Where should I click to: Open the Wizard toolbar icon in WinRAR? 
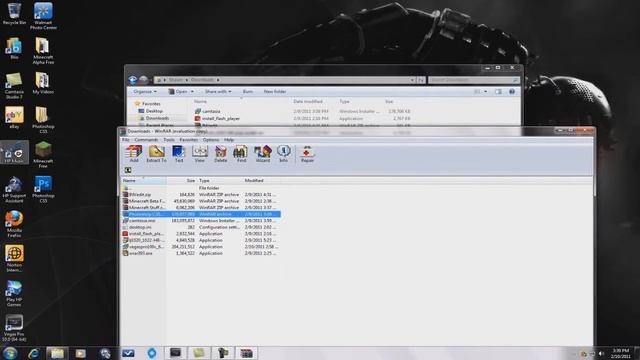263,154
